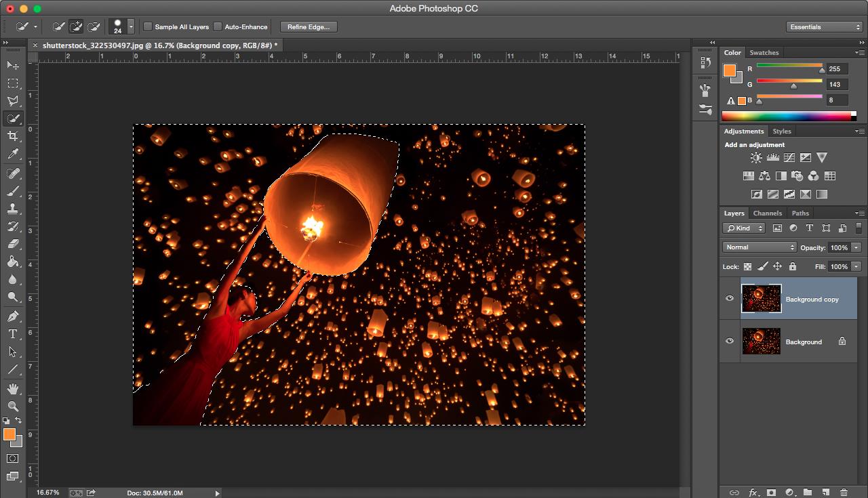Open the Essentials workspace dropdown

pos(825,27)
